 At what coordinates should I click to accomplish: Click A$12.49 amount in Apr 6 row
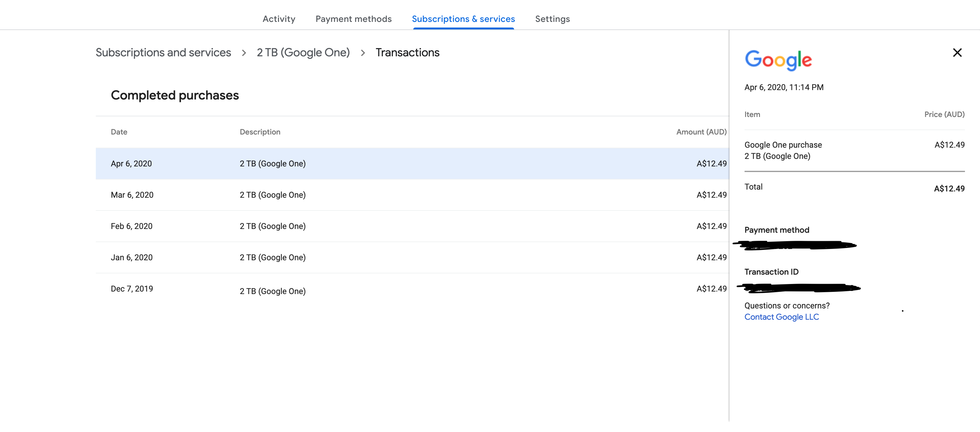711,163
